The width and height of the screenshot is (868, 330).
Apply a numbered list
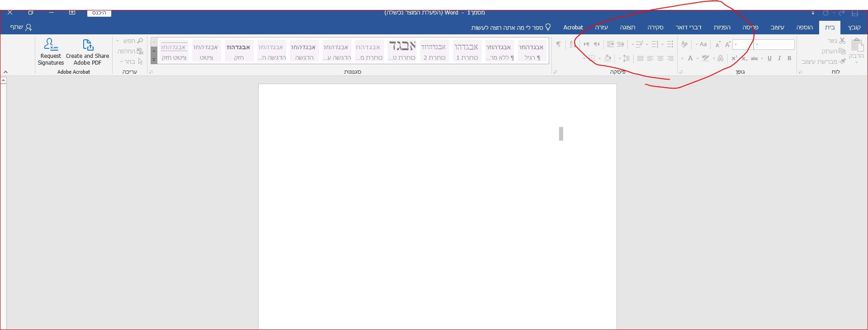pos(655,44)
